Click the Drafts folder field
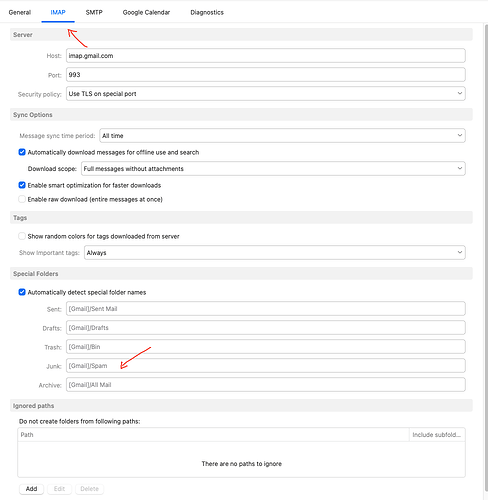 click(266, 328)
